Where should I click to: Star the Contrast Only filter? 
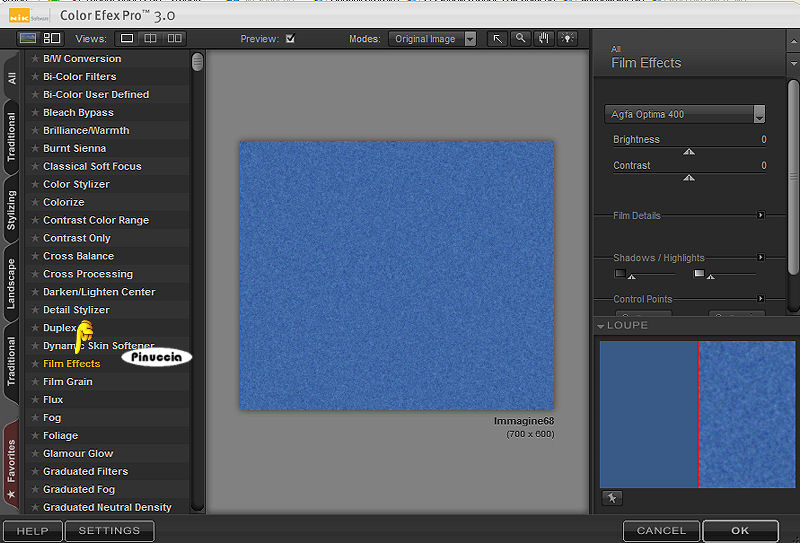coord(35,238)
